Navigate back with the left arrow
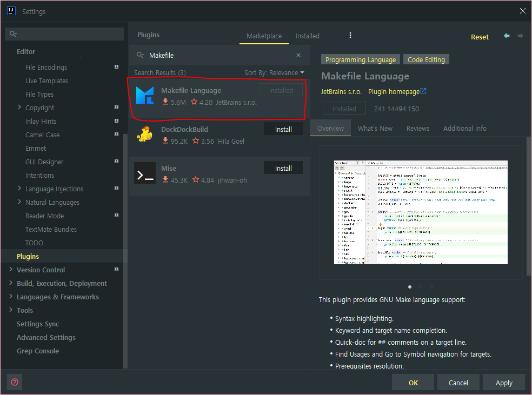This screenshot has width=532, height=395. pyautogui.click(x=507, y=36)
